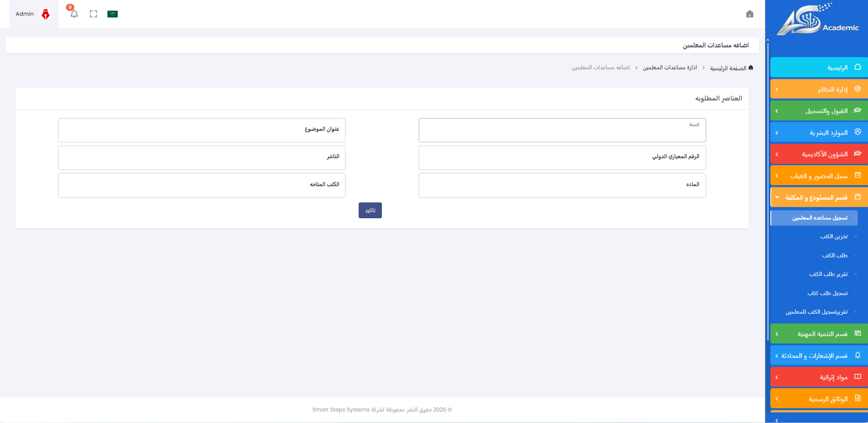The height and width of the screenshot is (423, 868).
Task: Click the notifications bell icon
Action: point(74,14)
